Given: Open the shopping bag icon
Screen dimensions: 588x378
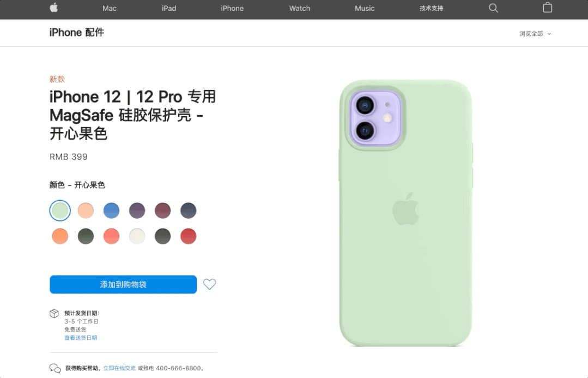Looking at the screenshot, I should [548, 8].
